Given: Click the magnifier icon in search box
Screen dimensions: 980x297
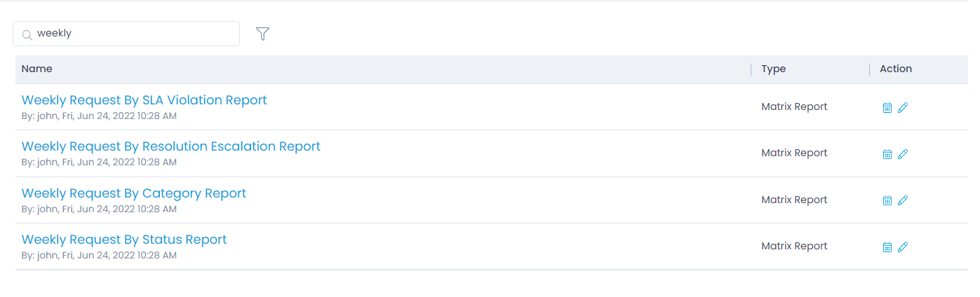Looking at the screenshot, I should pos(27,34).
